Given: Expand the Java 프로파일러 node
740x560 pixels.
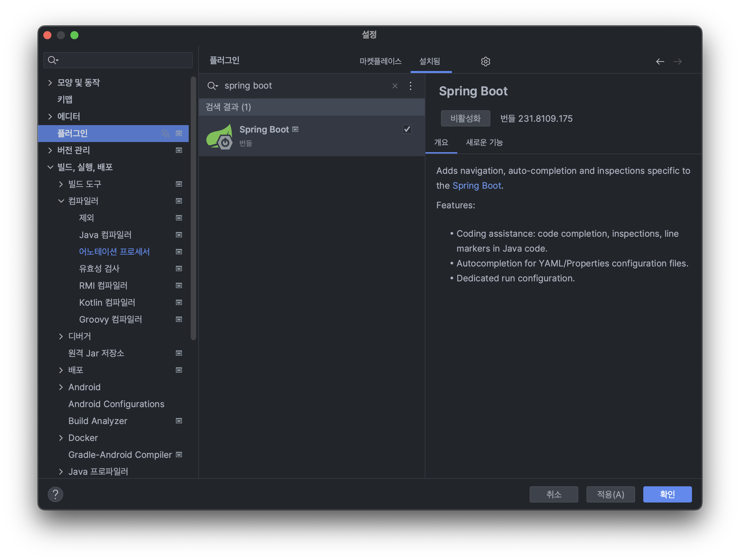Looking at the screenshot, I should point(61,471).
